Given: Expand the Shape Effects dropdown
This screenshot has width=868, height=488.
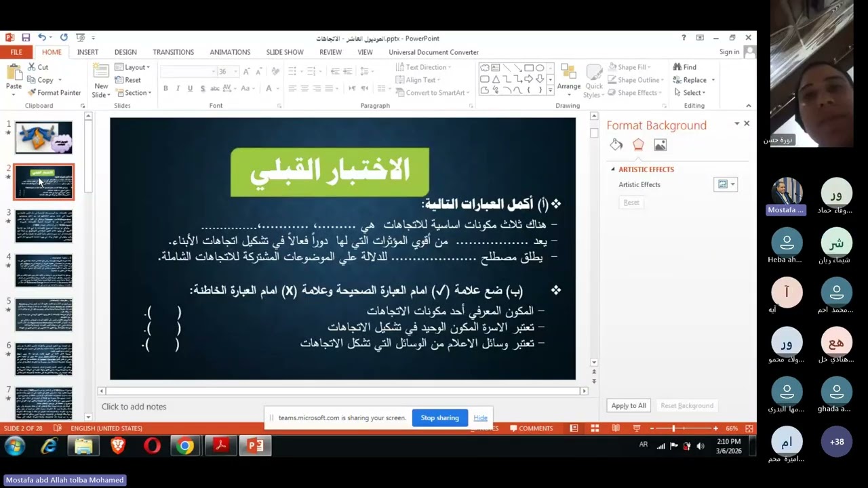Looking at the screenshot, I should coord(635,93).
